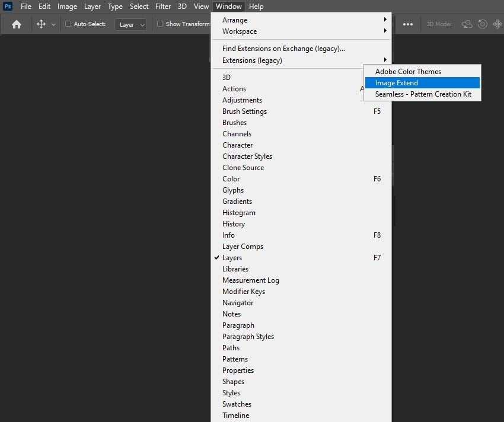Show the Properties panel

tap(301, 370)
